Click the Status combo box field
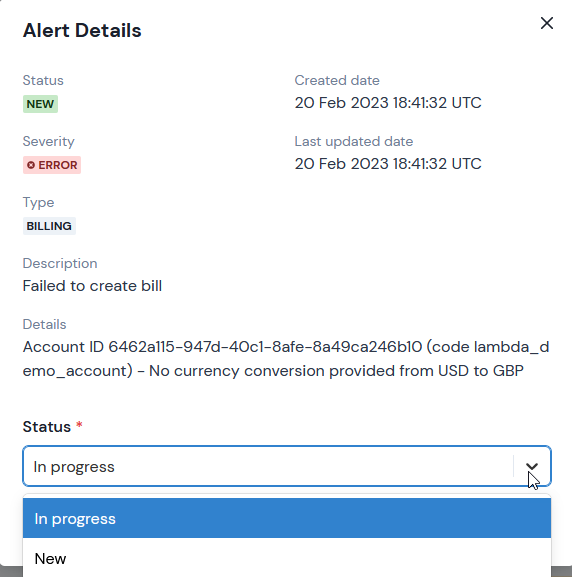 click(x=287, y=466)
